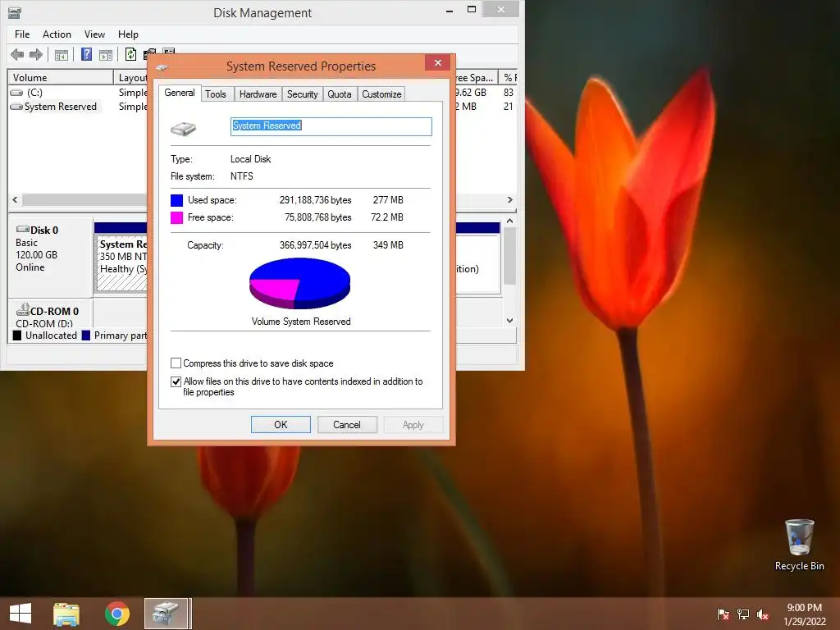
Task: Click the CD-ROM 0 disc icon
Action: point(22,309)
